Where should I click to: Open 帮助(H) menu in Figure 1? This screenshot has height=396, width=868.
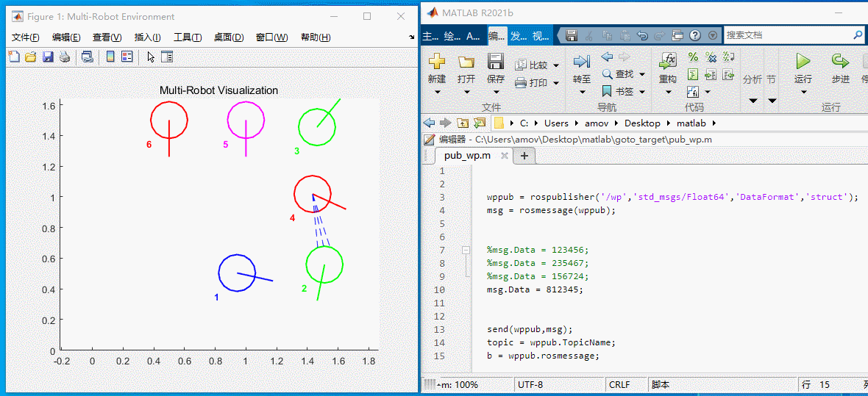pos(316,37)
